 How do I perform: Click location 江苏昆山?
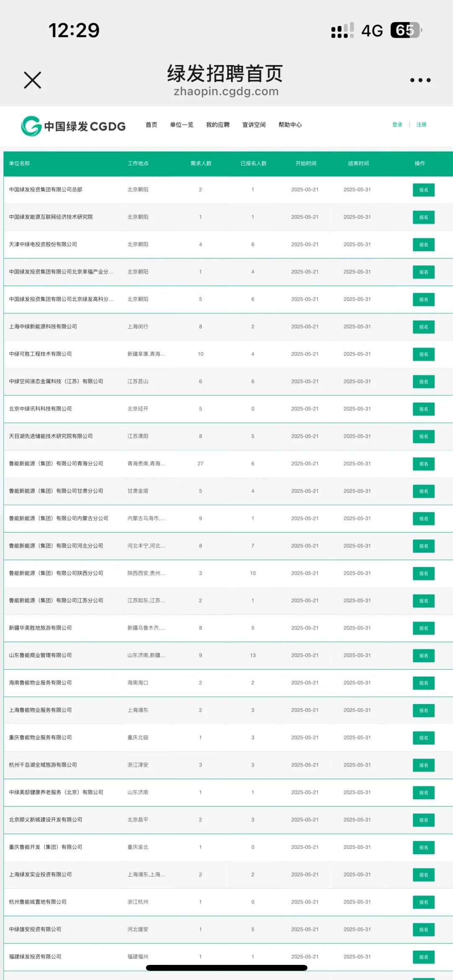[x=138, y=382]
